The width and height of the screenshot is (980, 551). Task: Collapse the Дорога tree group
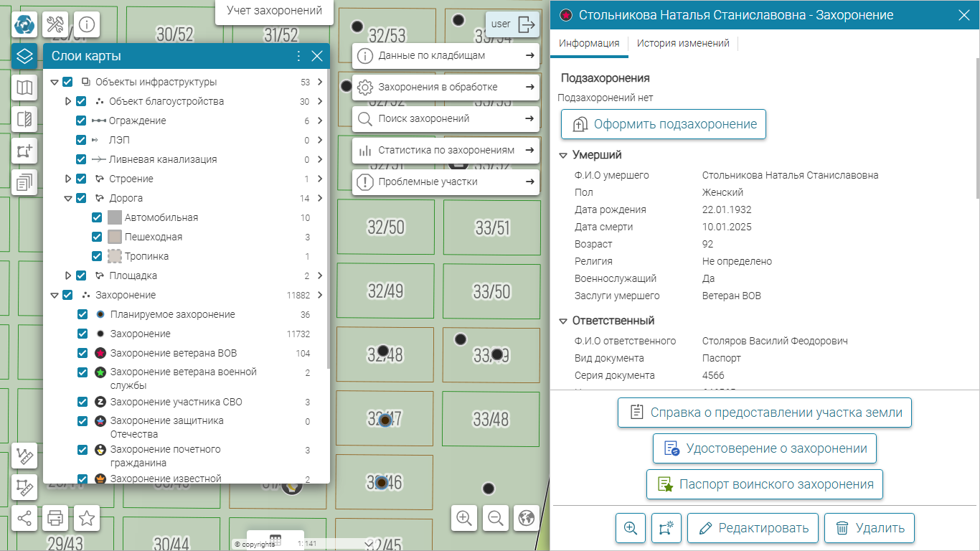pos(68,198)
